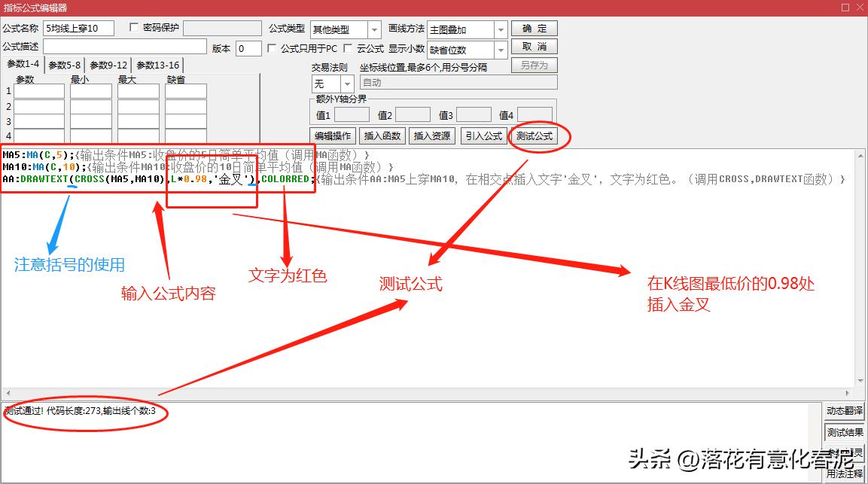This screenshot has height=484, width=868.
Task: Click the 编辑操作 (Edit Operations) button
Action: (x=332, y=136)
